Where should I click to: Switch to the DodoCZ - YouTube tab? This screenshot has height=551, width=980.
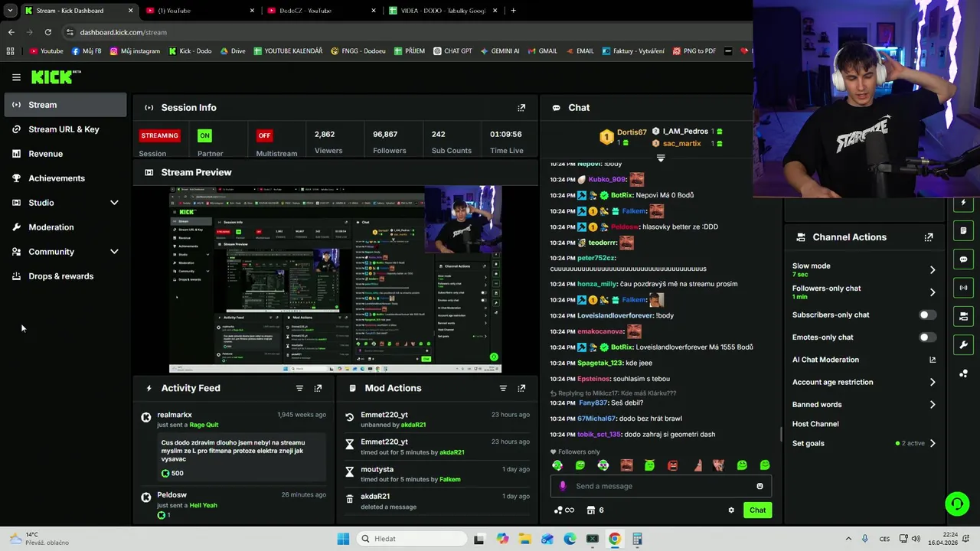pos(322,11)
